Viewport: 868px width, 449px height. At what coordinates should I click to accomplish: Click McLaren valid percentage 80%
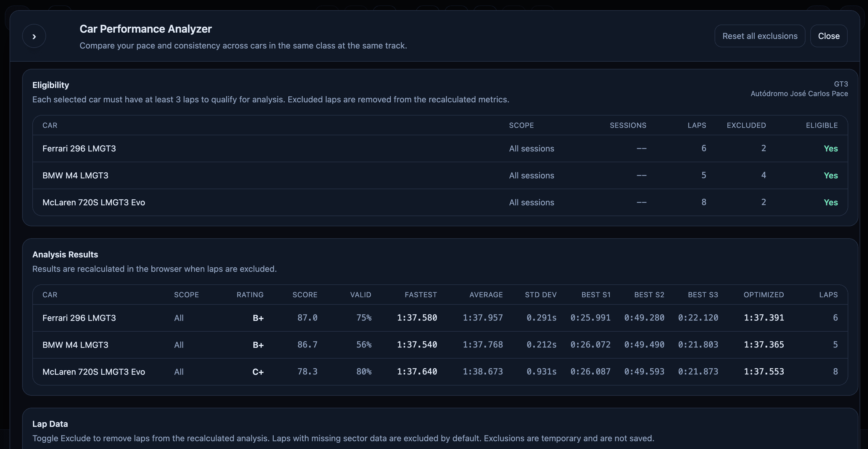tap(364, 372)
